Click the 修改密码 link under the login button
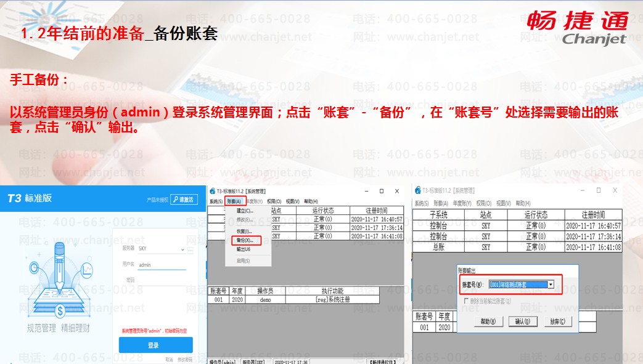The width and height of the screenshot is (643, 364). pos(185,360)
